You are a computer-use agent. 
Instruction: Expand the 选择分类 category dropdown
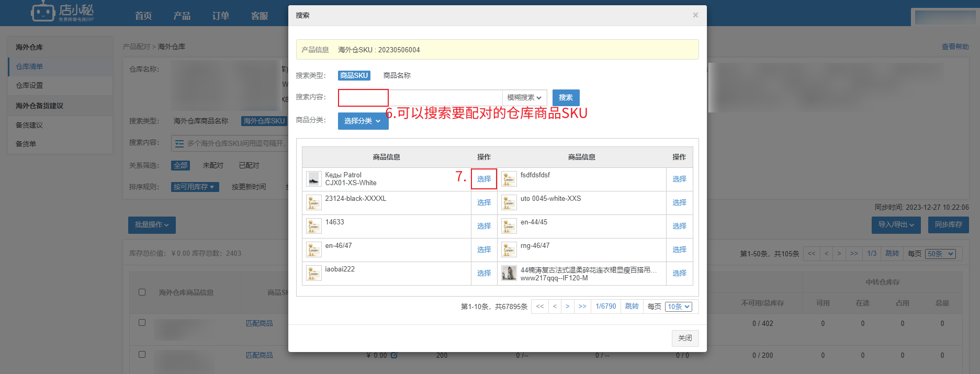363,121
